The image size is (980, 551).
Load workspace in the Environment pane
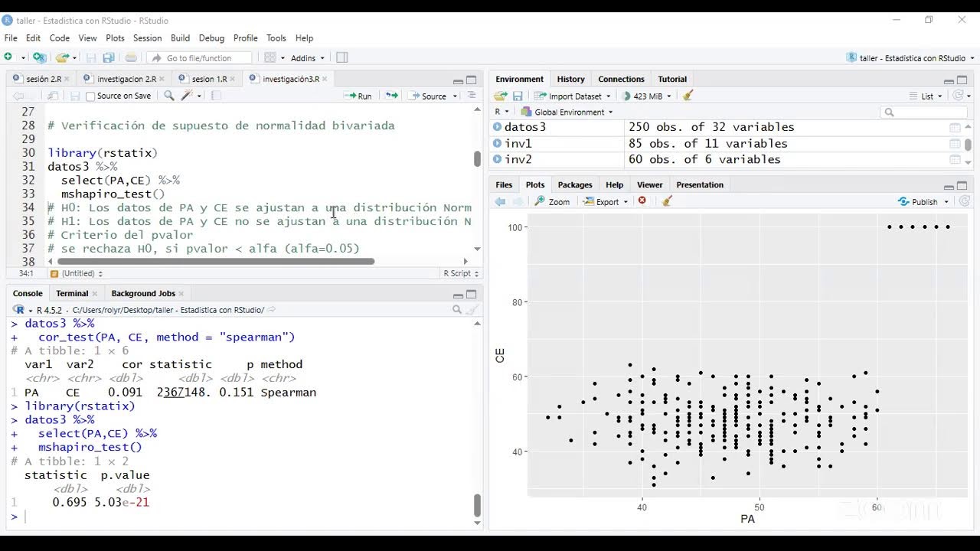(x=501, y=96)
